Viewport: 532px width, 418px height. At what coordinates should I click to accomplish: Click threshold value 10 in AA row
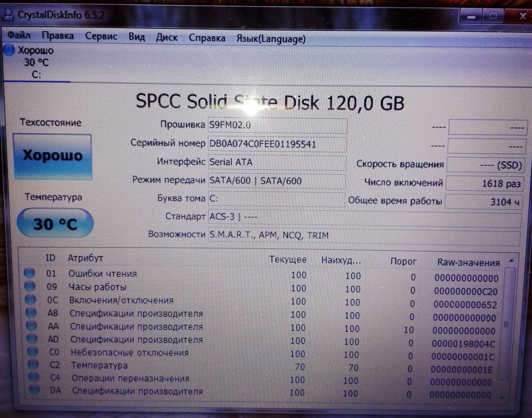[x=409, y=330]
